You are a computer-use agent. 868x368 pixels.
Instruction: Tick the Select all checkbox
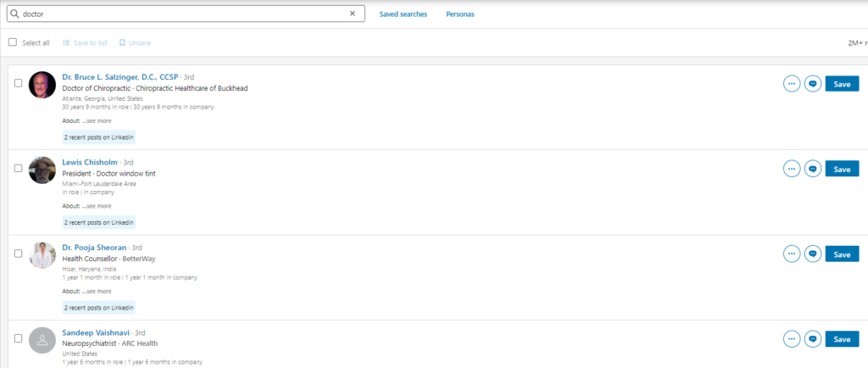(x=13, y=42)
